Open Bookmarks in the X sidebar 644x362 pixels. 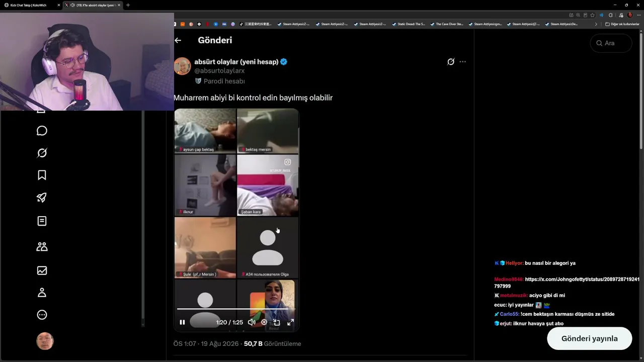(42, 175)
